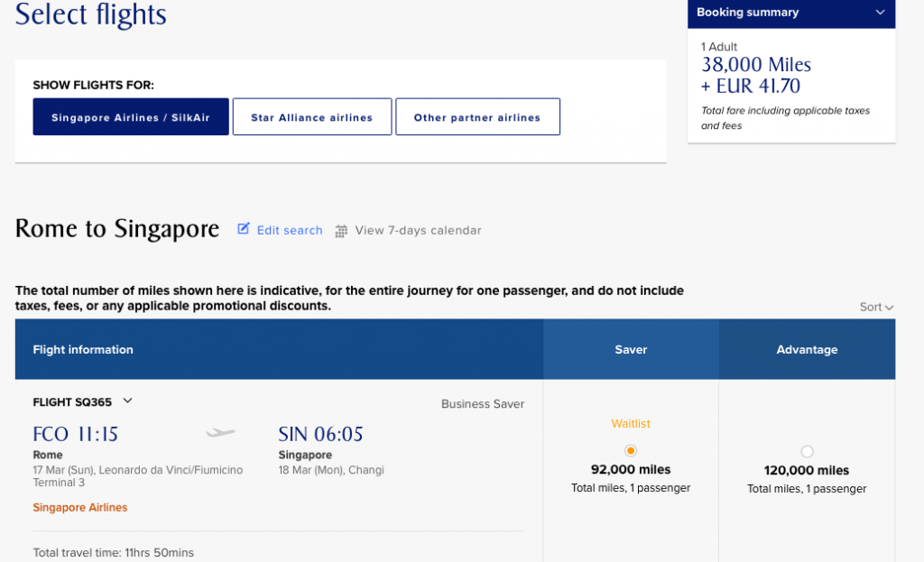The height and width of the screenshot is (562, 924).
Task: Click the orange Singapore Airlines carrier link
Action: click(x=80, y=508)
